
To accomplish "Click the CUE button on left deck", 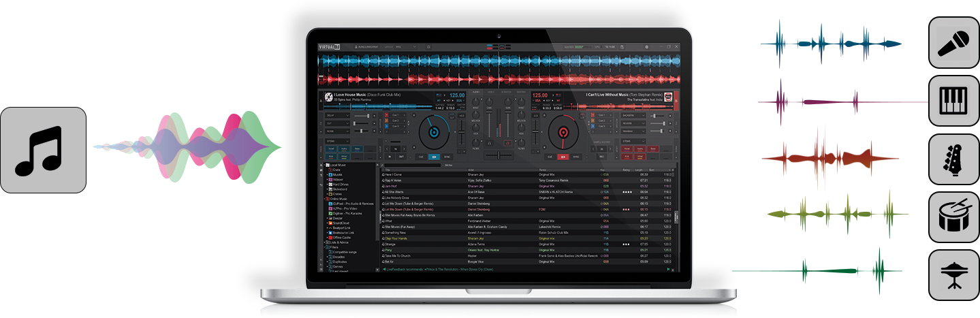I will point(420,156).
